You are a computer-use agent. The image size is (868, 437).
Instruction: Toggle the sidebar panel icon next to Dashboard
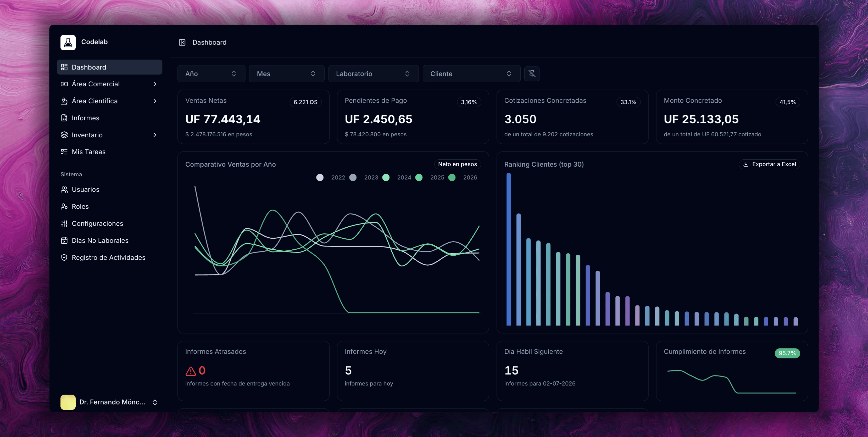click(x=182, y=42)
